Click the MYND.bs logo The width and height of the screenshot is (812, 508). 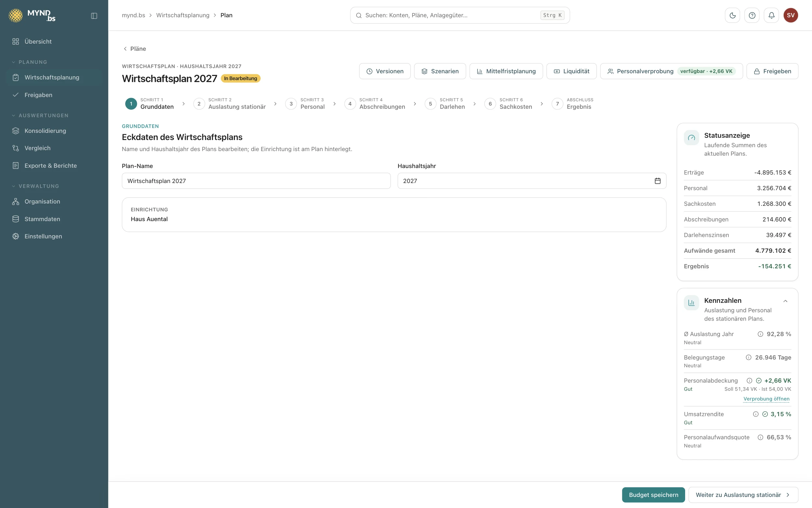click(x=32, y=15)
